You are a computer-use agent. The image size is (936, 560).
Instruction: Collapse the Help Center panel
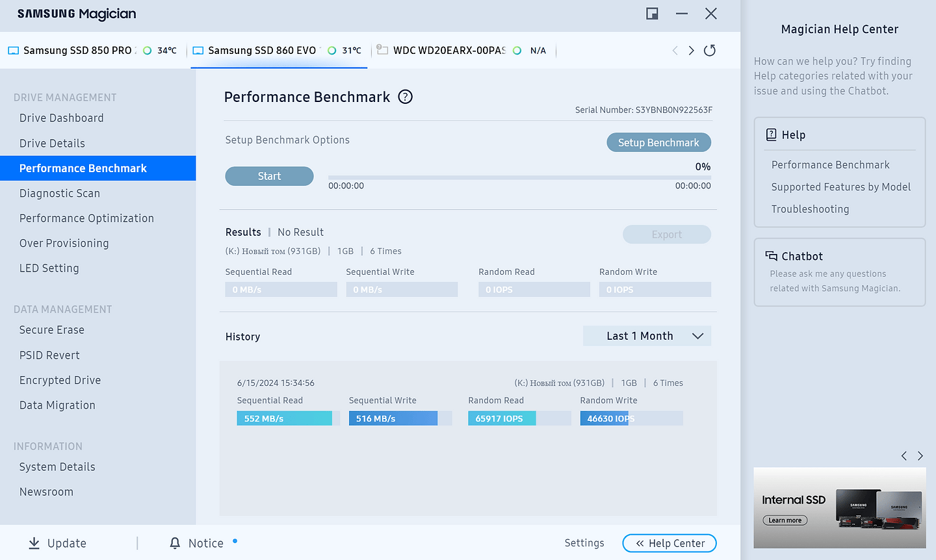[x=669, y=543]
